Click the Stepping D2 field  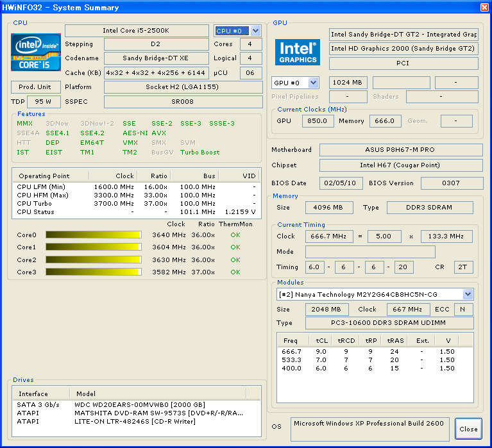tap(156, 44)
